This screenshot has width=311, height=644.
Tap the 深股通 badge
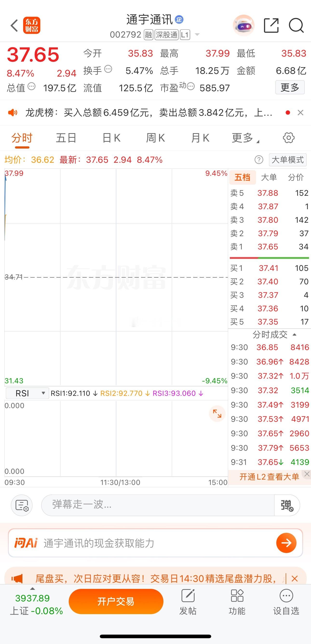[x=167, y=35]
